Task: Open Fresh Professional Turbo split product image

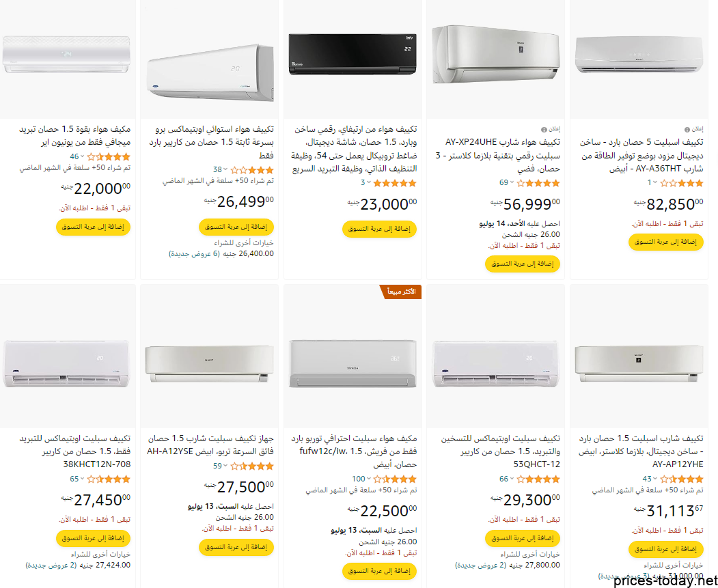Action: (x=353, y=364)
